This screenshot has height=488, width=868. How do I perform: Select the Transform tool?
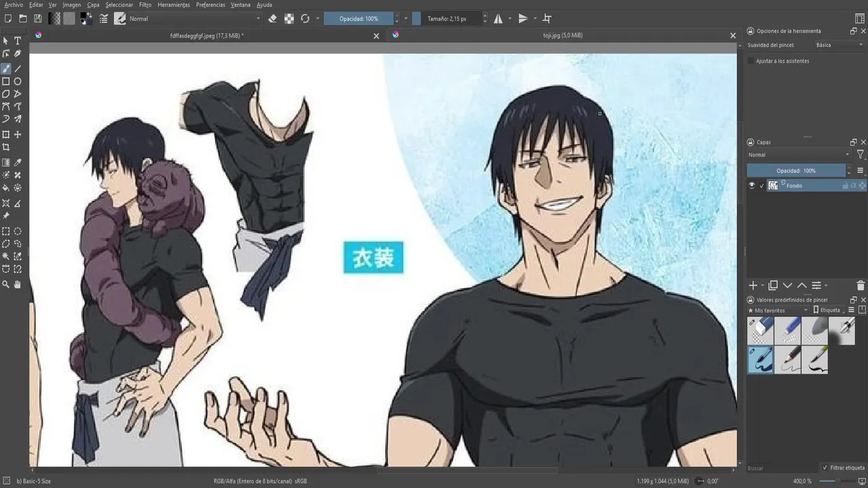point(6,134)
